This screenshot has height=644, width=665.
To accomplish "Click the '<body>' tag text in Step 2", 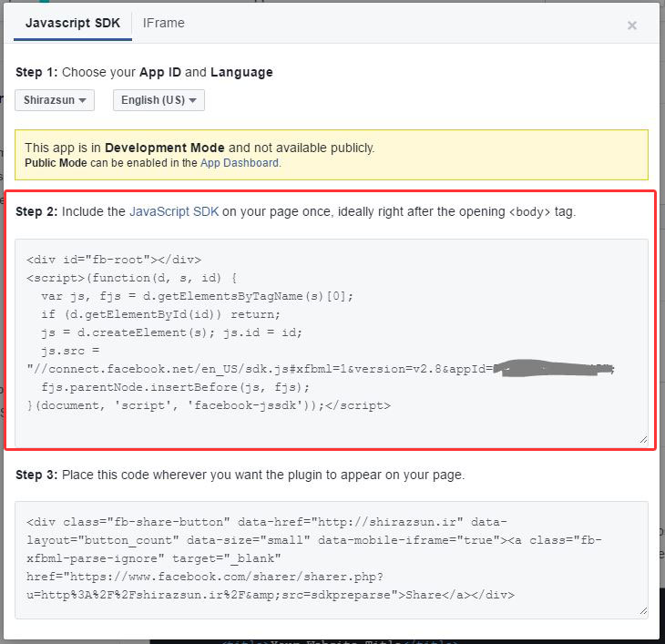I will (x=529, y=212).
